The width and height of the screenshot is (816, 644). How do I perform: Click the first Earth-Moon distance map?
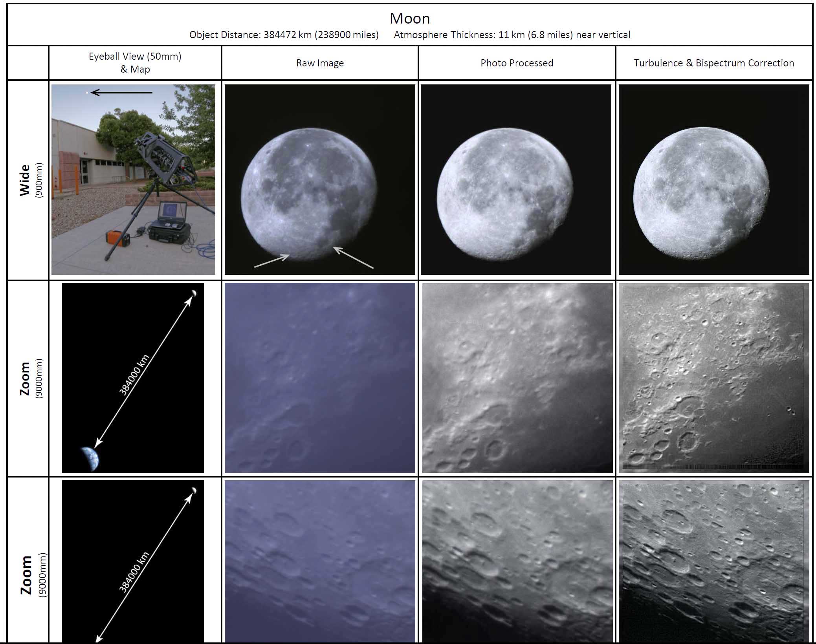(x=133, y=378)
